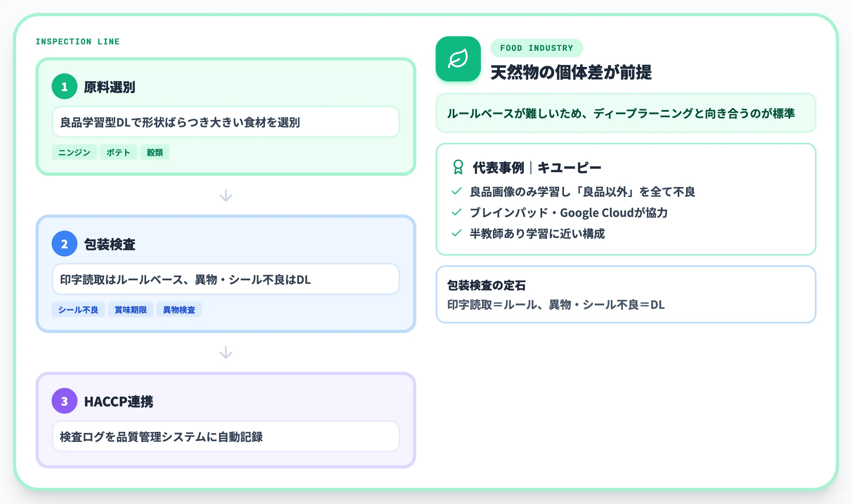Click the text ブレインパッド・Google Cloudが協力
The width and height of the screenshot is (852, 504).
tap(569, 213)
